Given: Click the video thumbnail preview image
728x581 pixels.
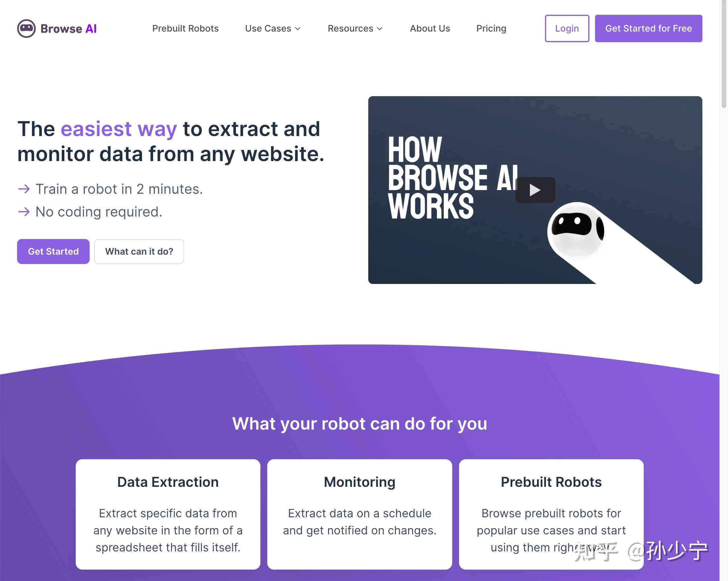Looking at the screenshot, I should click(x=537, y=190).
